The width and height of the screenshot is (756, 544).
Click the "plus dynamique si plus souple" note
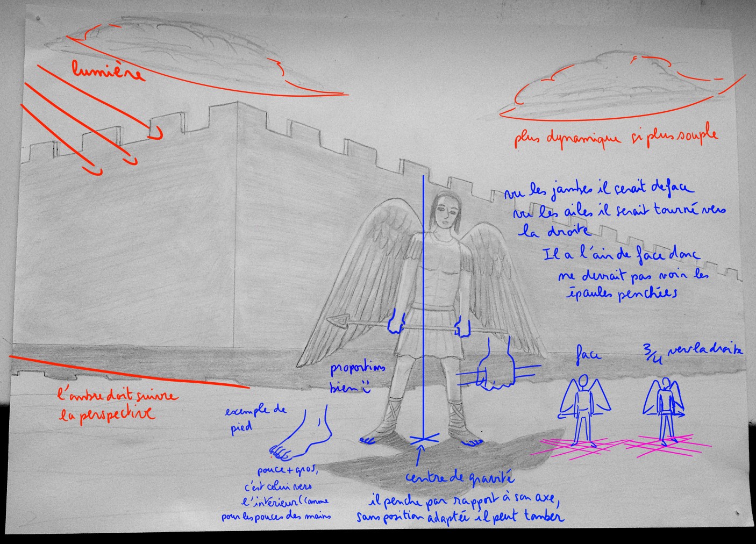616,137
